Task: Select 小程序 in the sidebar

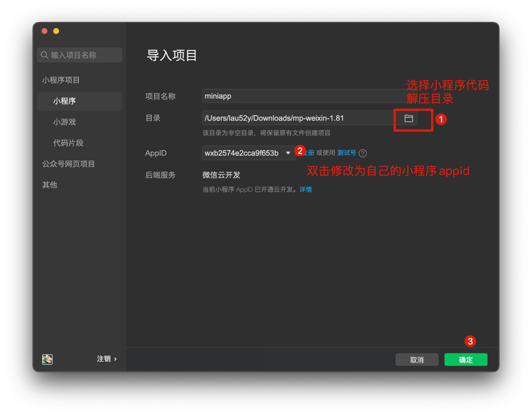Action: click(79, 101)
